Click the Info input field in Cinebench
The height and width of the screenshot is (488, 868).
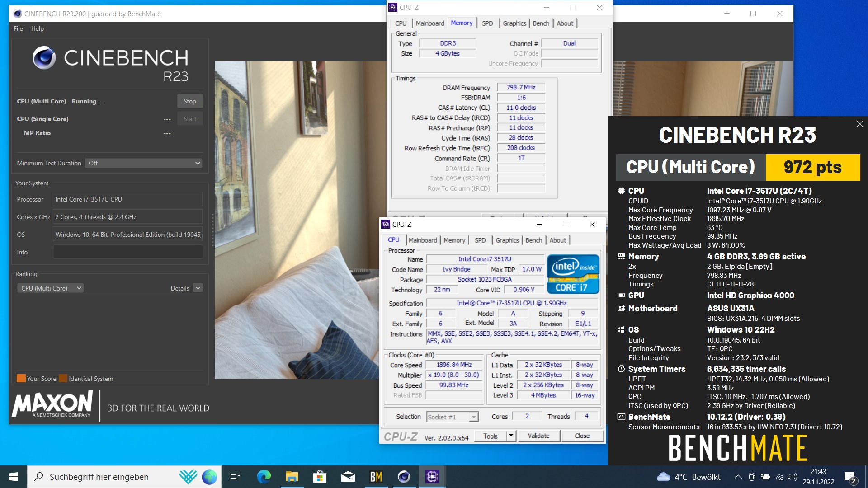pos(128,252)
